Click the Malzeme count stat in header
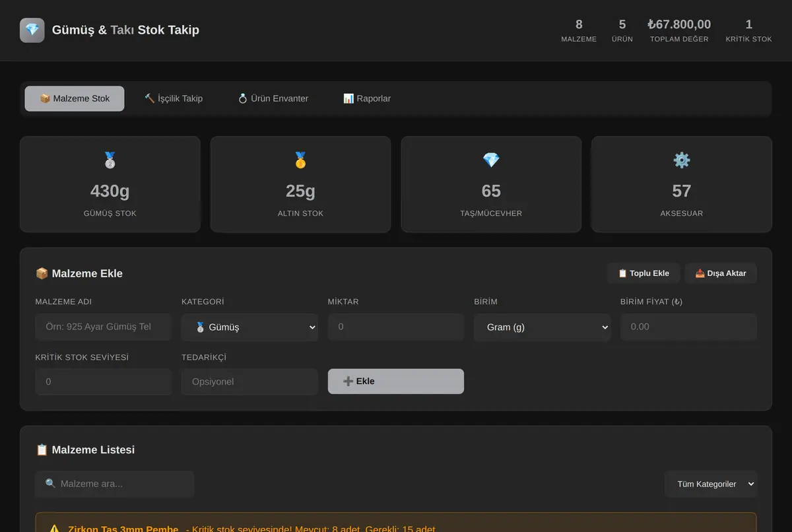 (x=579, y=31)
